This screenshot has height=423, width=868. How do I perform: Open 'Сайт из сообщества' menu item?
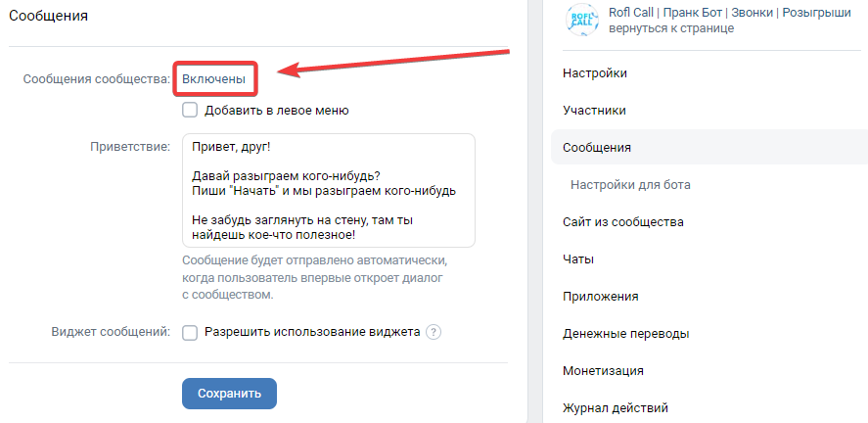(x=622, y=222)
